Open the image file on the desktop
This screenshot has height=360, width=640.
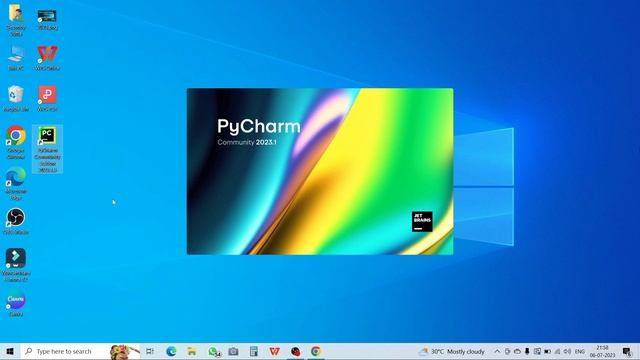(x=47, y=19)
